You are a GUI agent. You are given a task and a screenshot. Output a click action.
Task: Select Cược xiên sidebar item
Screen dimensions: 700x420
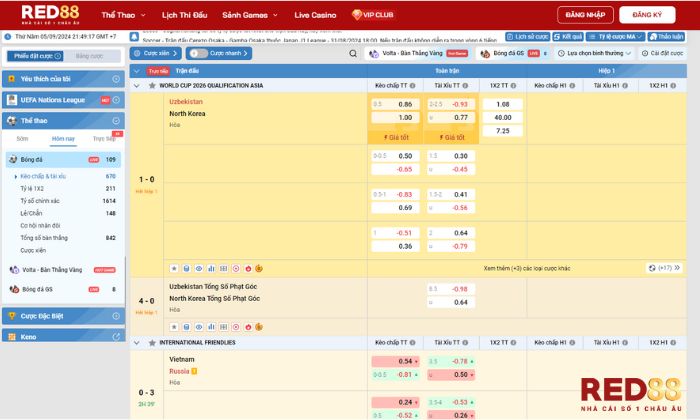[33, 250]
